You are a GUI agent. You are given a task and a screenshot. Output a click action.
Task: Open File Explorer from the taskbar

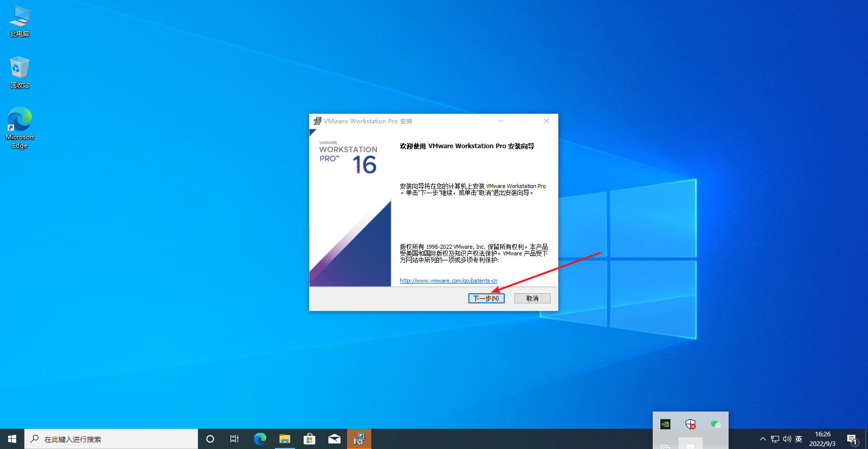click(x=284, y=439)
